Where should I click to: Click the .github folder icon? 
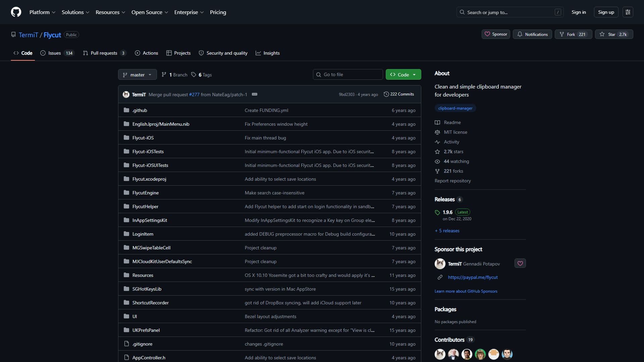pyautogui.click(x=126, y=110)
